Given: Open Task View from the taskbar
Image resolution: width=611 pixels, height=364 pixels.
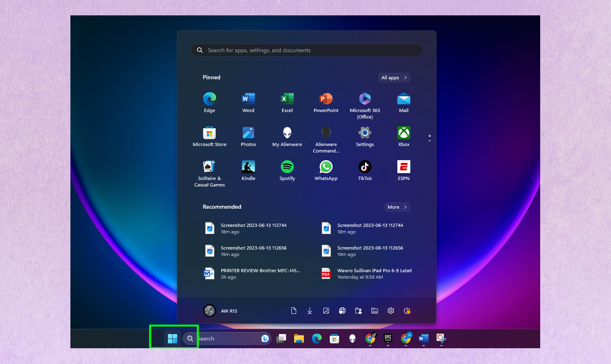Looking at the screenshot, I should (x=281, y=339).
